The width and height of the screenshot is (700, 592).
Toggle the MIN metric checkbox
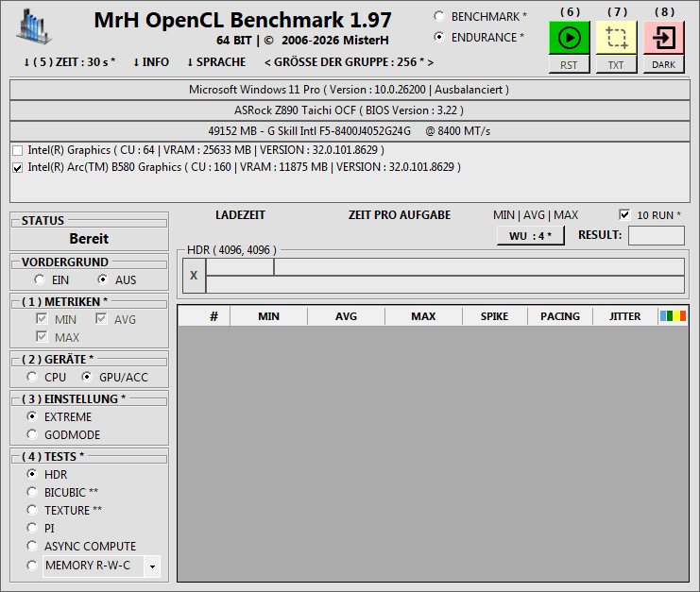42,318
